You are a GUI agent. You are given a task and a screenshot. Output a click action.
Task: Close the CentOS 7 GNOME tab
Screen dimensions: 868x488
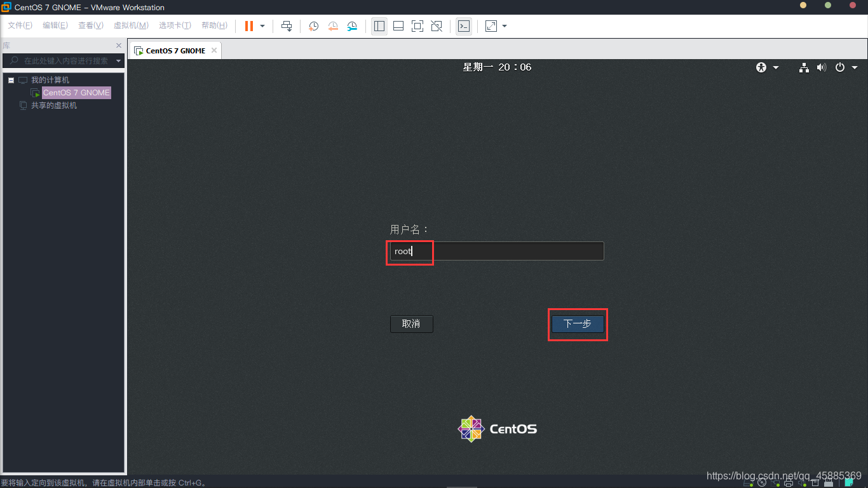pyautogui.click(x=214, y=50)
